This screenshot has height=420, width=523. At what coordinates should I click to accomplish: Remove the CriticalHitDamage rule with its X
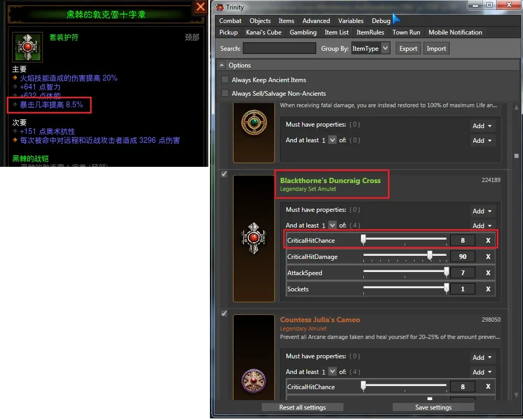click(x=488, y=257)
